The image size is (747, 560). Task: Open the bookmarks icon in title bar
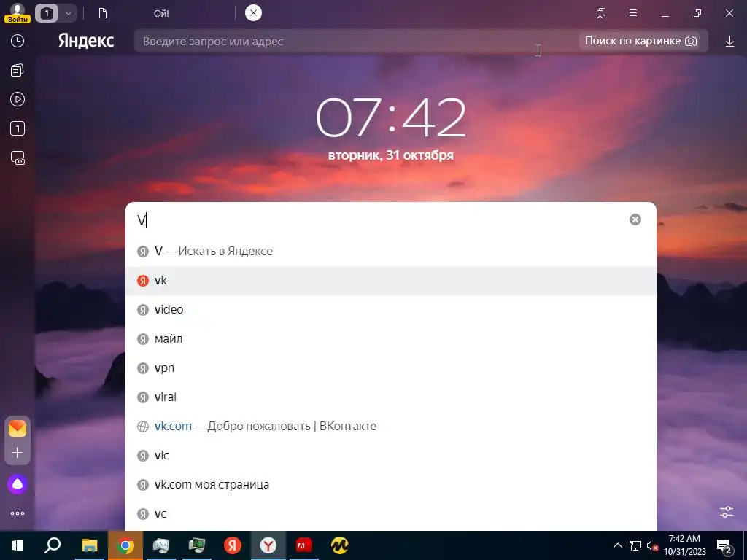(x=601, y=13)
